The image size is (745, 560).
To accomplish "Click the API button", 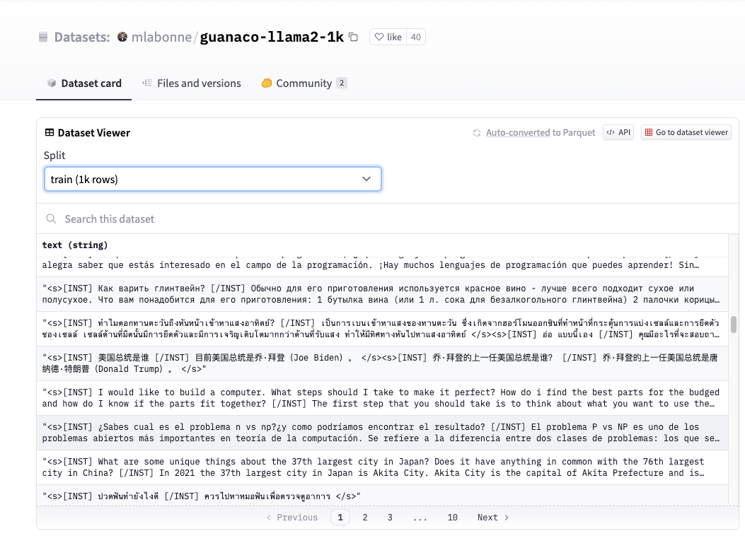I will point(618,132).
